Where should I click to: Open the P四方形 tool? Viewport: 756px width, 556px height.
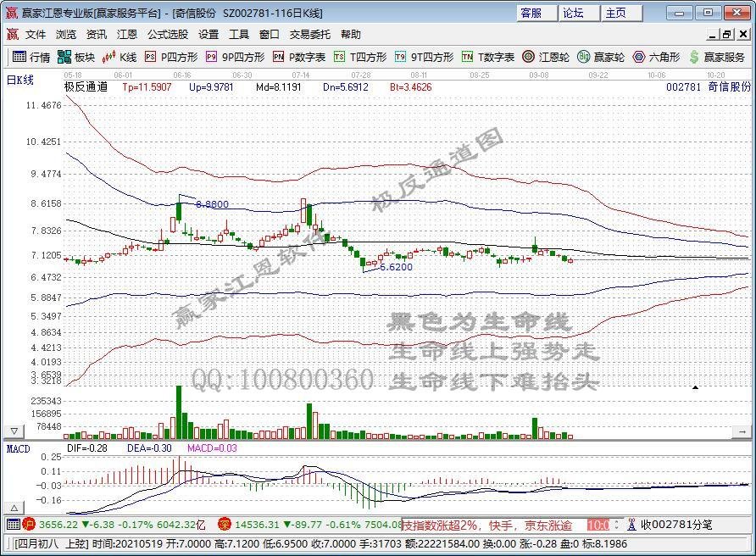[x=171, y=57]
